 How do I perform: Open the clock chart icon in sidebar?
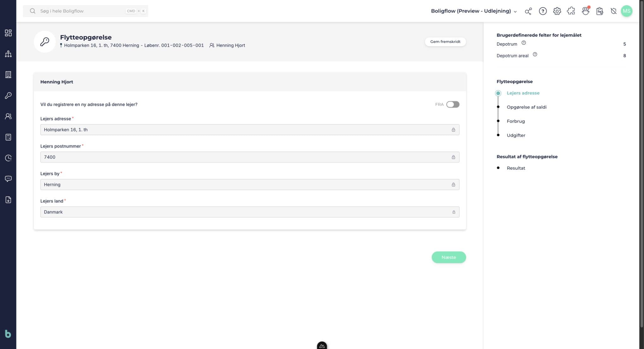click(x=8, y=158)
